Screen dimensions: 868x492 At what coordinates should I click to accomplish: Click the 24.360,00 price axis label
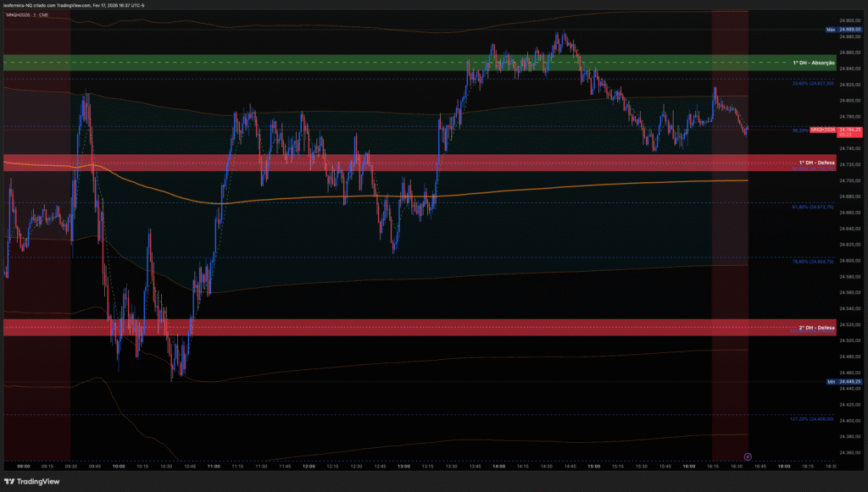point(849,453)
